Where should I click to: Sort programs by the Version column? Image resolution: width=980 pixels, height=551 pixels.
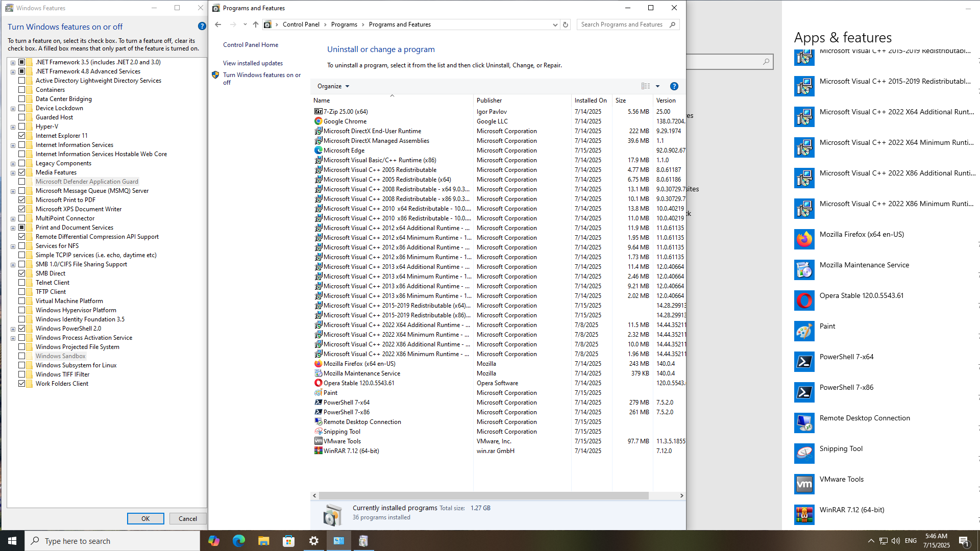click(669, 101)
